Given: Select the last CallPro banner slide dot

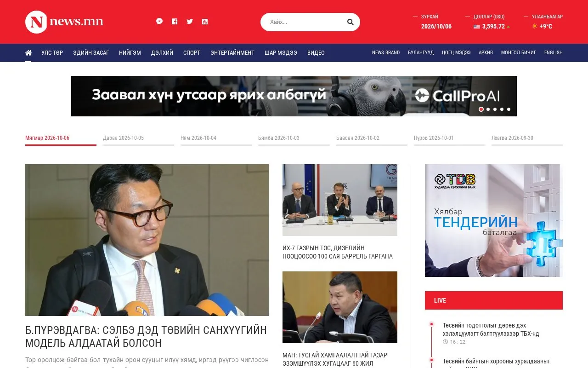Looking at the screenshot, I should pyautogui.click(x=509, y=109).
